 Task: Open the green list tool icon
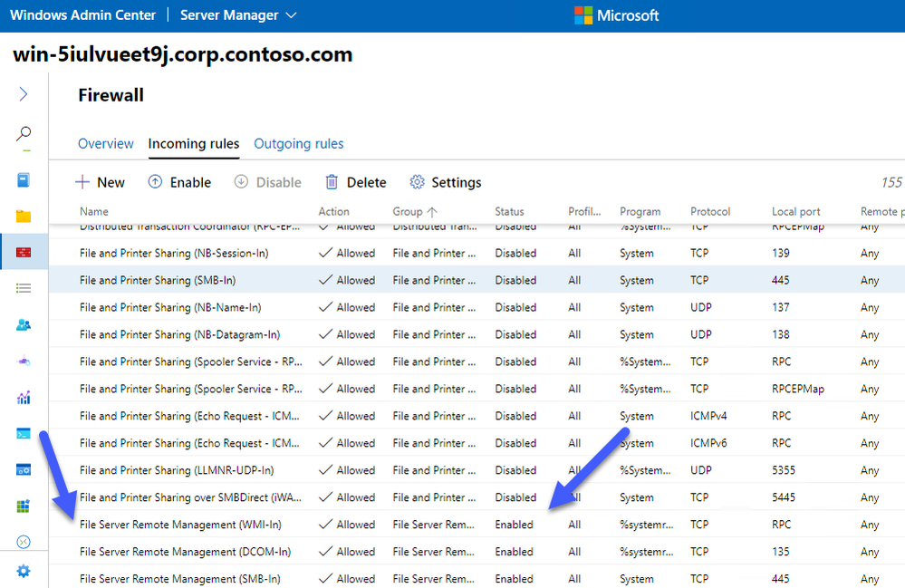click(x=23, y=288)
